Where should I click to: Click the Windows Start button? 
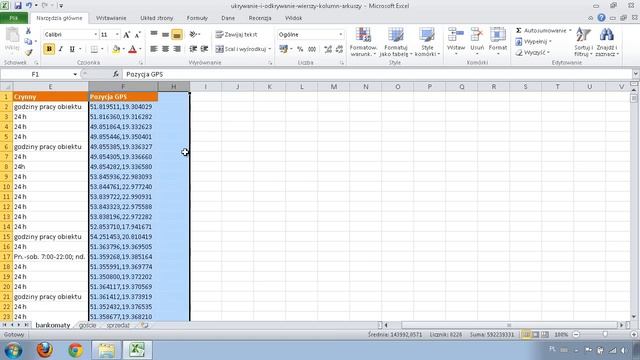pos(13,350)
